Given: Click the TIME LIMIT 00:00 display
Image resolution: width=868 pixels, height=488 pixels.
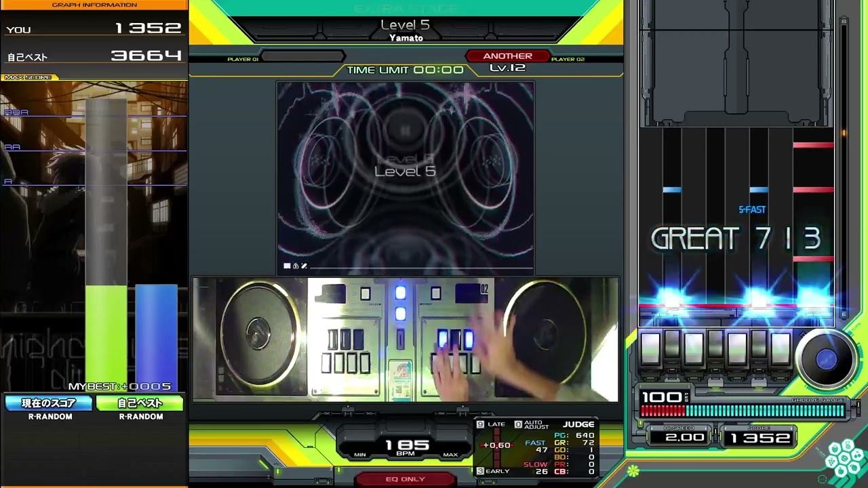Looking at the screenshot, I should 405,70.
